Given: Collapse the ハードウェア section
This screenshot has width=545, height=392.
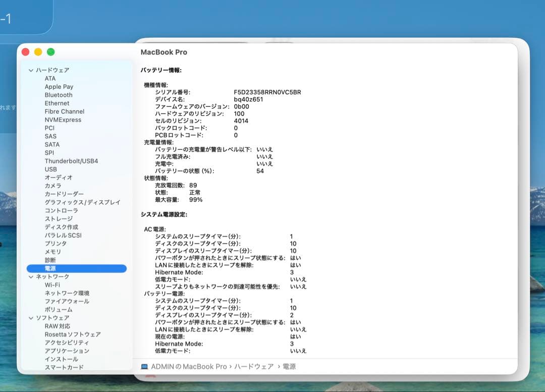Looking at the screenshot, I should (32, 70).
